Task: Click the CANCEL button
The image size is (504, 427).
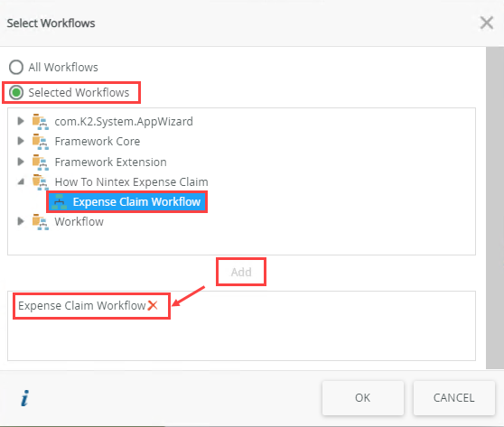Action: click(x=453, y=398)
